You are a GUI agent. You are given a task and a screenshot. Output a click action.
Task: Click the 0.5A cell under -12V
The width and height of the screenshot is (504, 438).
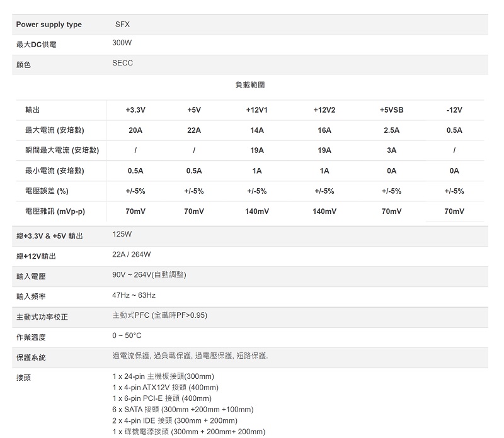[454, 130]
